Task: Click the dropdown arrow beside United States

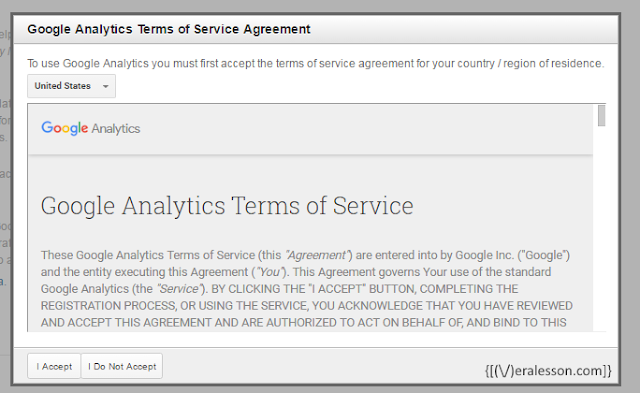Action: pos(106,86)
